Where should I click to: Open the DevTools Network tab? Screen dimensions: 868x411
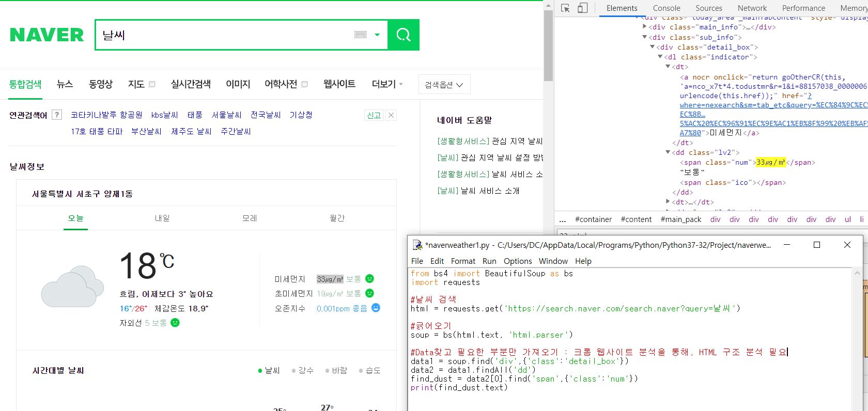point(752,8)
